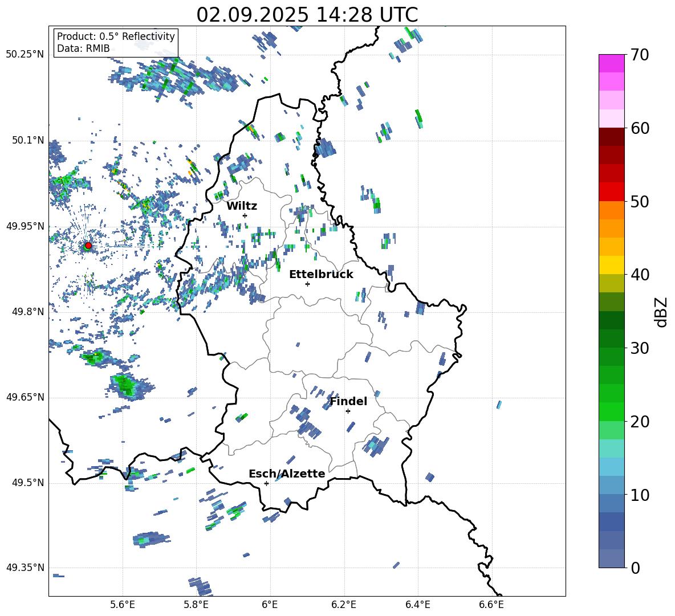The width and height of the screenshot is (675, 616).
Task: Click the Findel station cross marker
Action: [x=348, y=411]
